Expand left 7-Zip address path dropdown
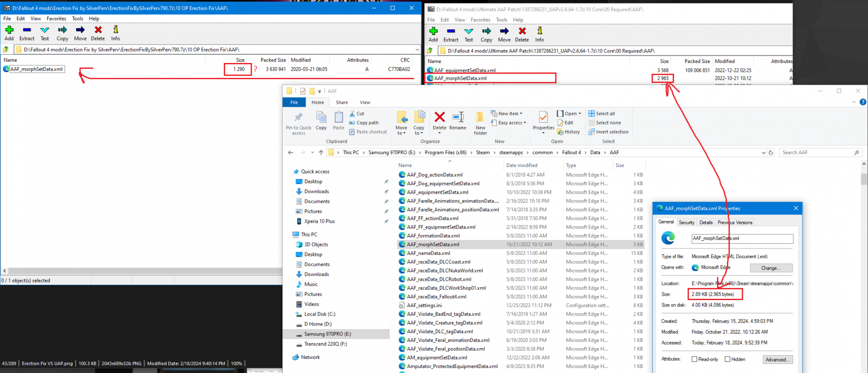 pyautogui.click(x=417, y=50)
